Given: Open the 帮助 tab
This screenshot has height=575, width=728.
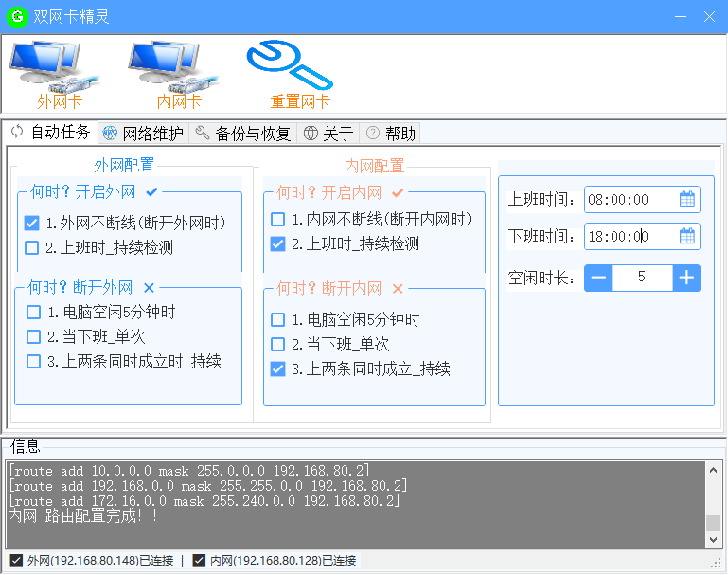Looking at the screenshot, I should [390, 133].
